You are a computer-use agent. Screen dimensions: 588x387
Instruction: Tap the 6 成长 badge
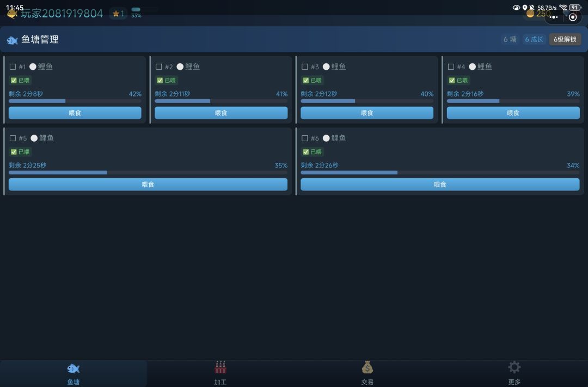pyautogui.click(x=534, y=39)
